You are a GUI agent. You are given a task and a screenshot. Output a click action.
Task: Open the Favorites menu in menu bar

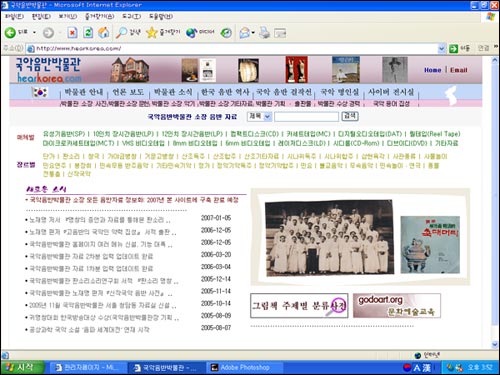coord(99,16)
